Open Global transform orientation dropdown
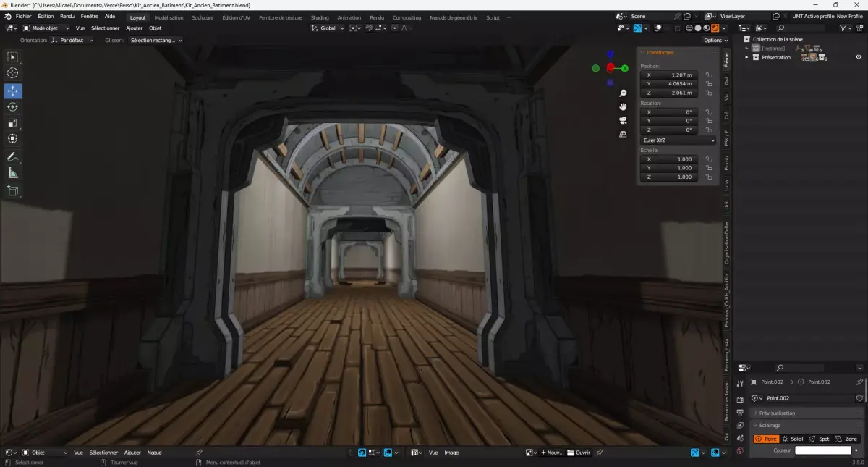The height and width of the screenshot is (467, 868). pos(327,28)
